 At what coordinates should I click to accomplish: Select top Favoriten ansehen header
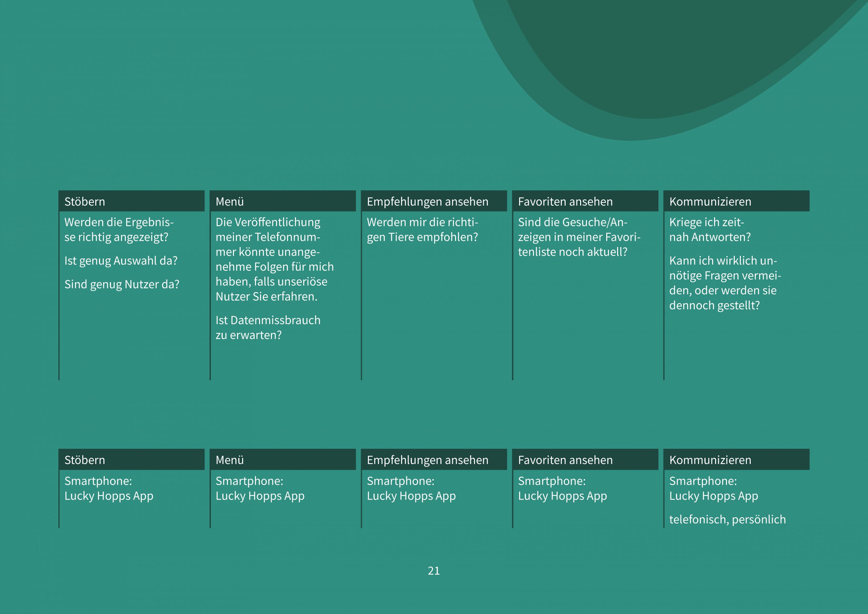point(585,201)
